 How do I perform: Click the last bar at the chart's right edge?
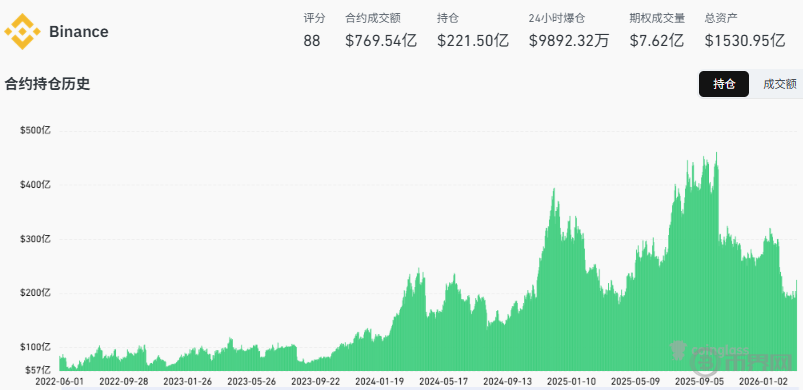click(796, 326)
